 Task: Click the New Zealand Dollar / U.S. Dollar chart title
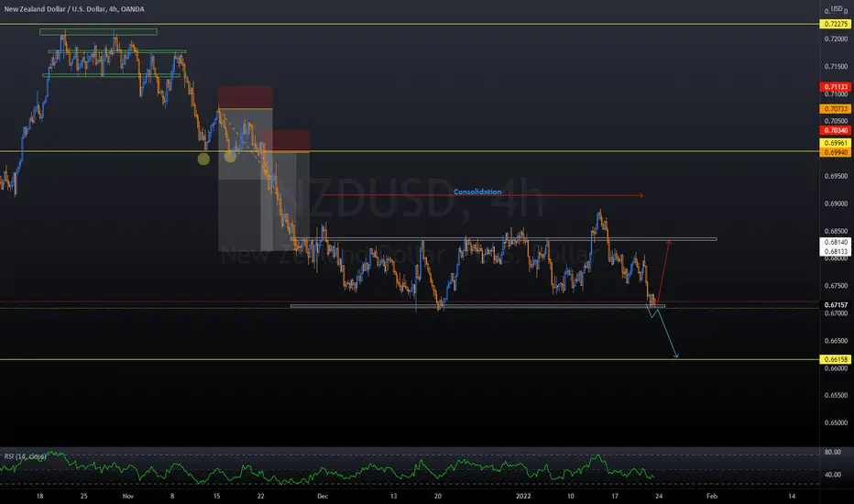coord(74,9)
